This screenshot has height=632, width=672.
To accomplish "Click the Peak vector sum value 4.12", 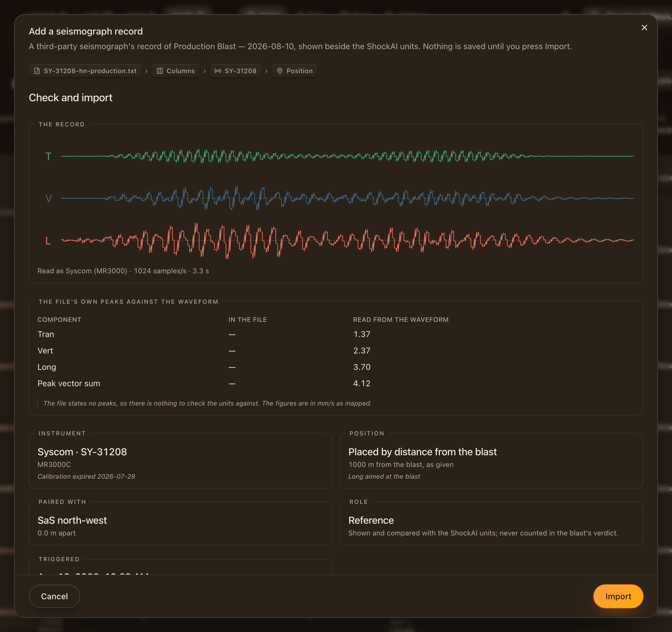I will 362,383.
